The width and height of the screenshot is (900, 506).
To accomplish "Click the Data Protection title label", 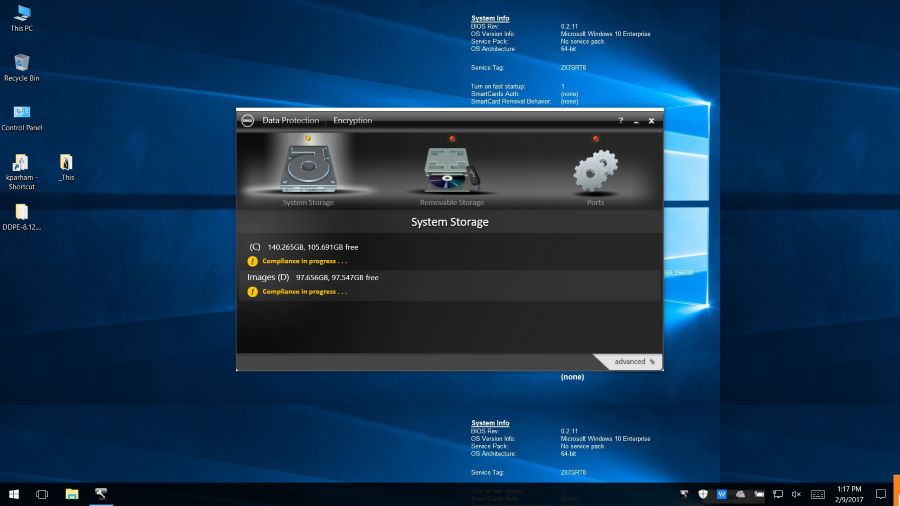I will [x=290, y=121].
